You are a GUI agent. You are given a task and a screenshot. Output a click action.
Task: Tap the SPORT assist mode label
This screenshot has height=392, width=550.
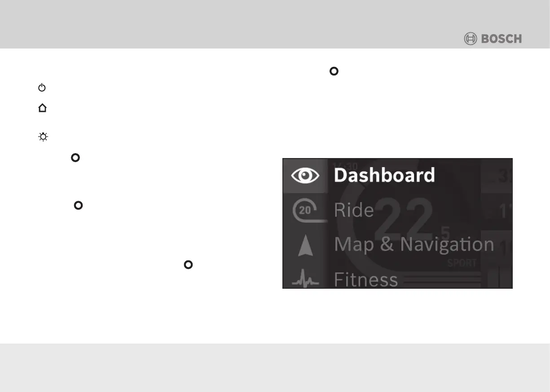(x=462, y=264)
